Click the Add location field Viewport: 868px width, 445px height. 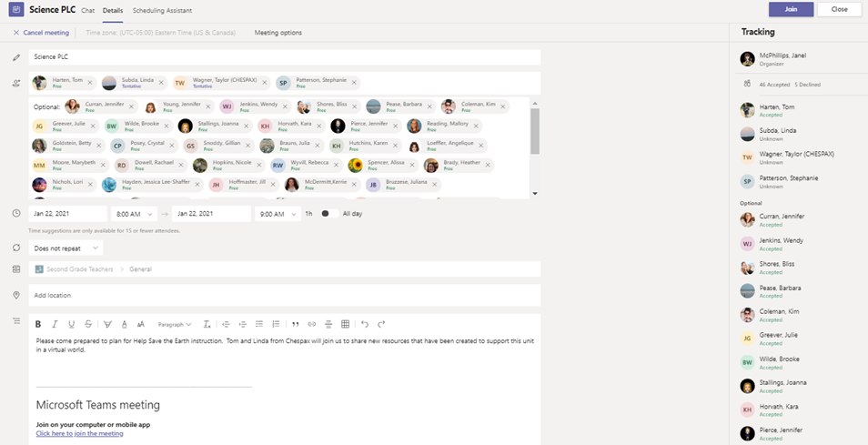285,295
